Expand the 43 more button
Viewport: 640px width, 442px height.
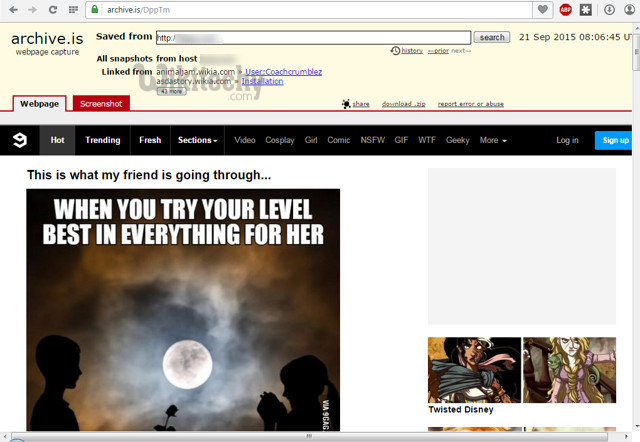point(171,91)
